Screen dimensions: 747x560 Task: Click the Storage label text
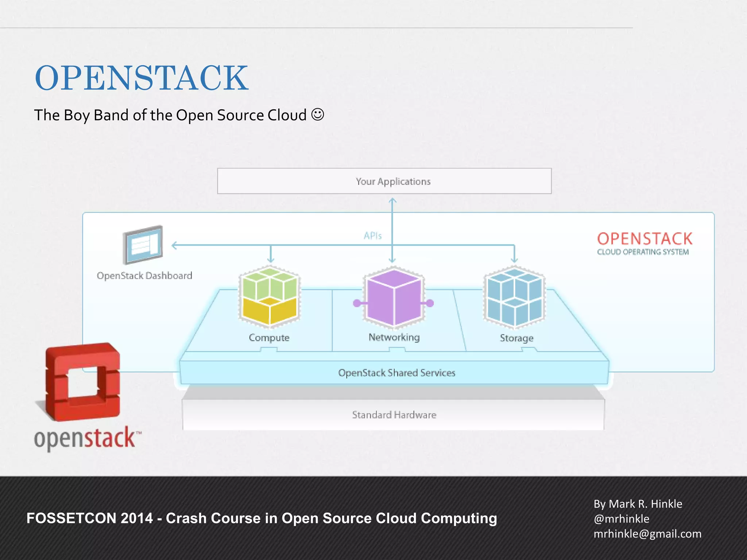point(516,338)
